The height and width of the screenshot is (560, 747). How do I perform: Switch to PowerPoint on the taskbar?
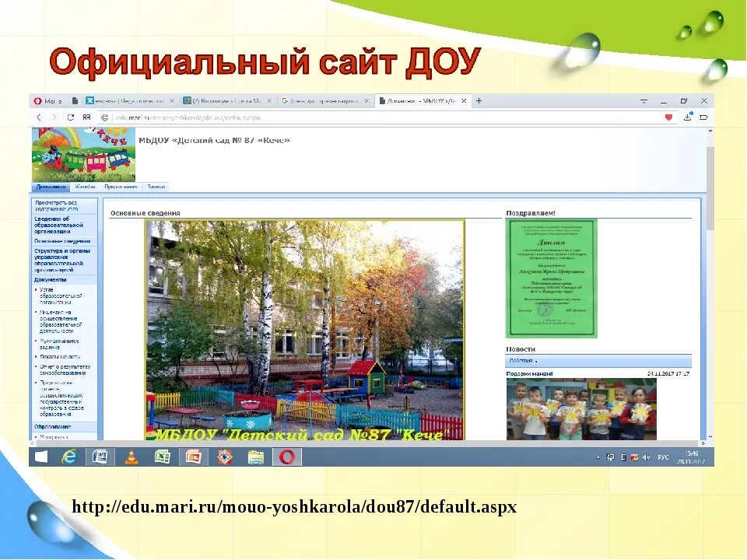tap(194, 457)
